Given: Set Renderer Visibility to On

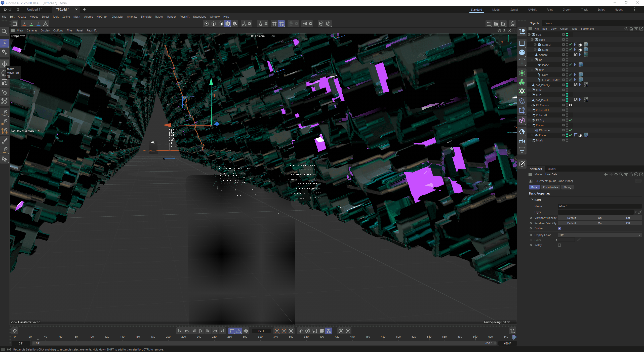Looking at the screenshot, I should tap(600, 223).
